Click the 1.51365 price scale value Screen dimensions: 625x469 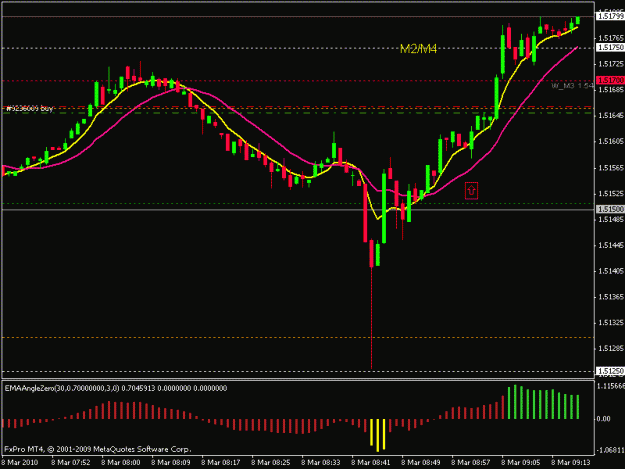click(611, 297)
